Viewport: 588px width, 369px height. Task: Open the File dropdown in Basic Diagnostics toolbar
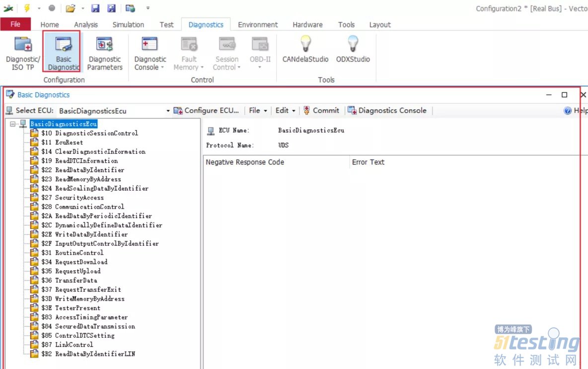pos(258,111)
